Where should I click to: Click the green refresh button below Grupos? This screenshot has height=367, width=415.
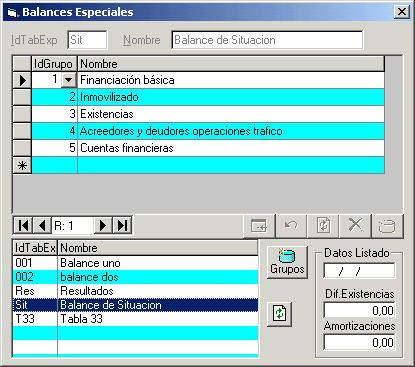coord(279,314)
